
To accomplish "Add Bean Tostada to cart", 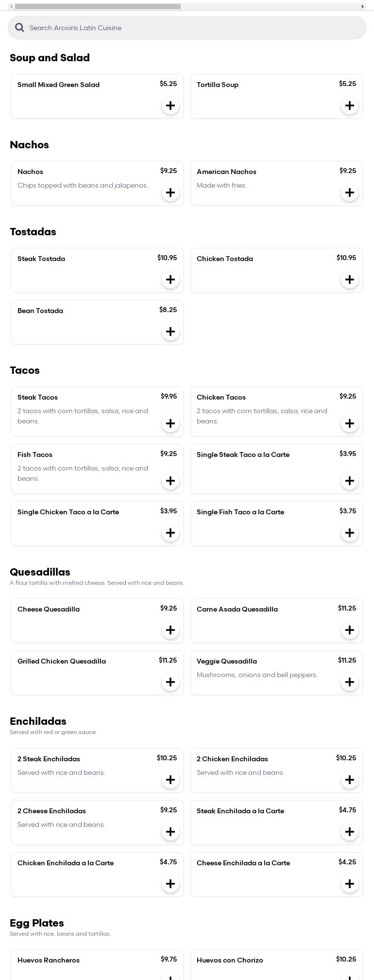I will tap(170, 332).
